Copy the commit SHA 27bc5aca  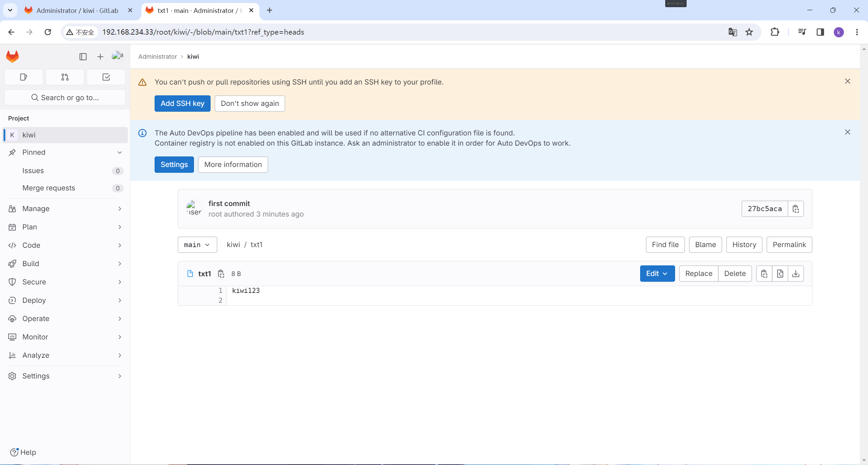[795, 209]
